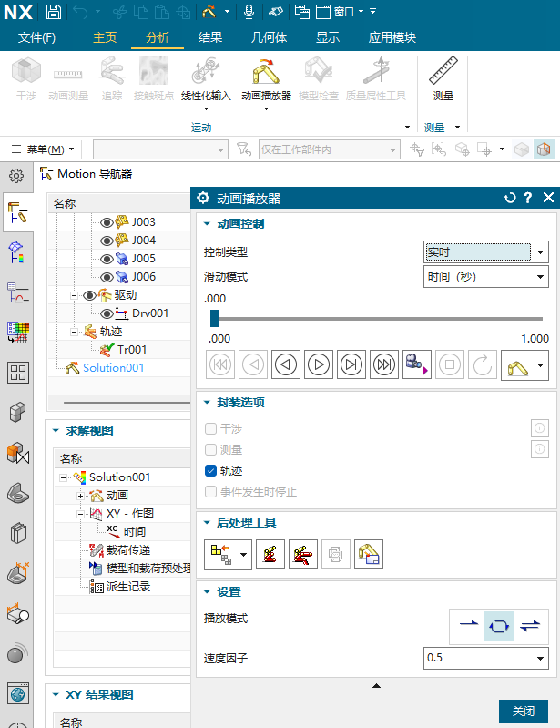Collapse the 封装选项 section
Viewport: 560px width, 728px height.
[x=207, y=402]
